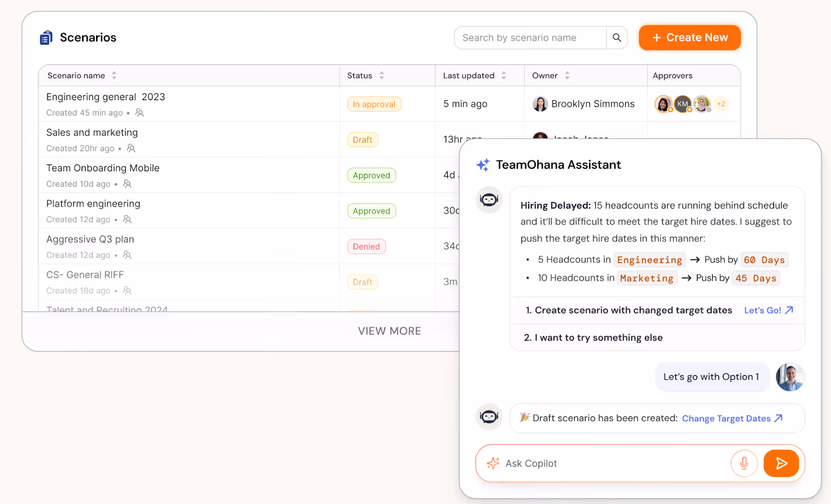Click the people icon under Engineering general 2023
This screenshot has height=504, width=831.
140,113
